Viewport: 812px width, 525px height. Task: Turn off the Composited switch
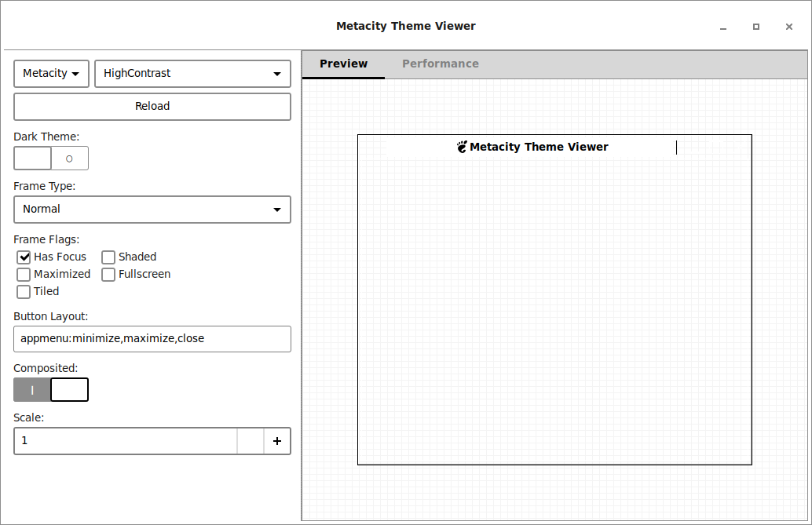tap(50, 389)
